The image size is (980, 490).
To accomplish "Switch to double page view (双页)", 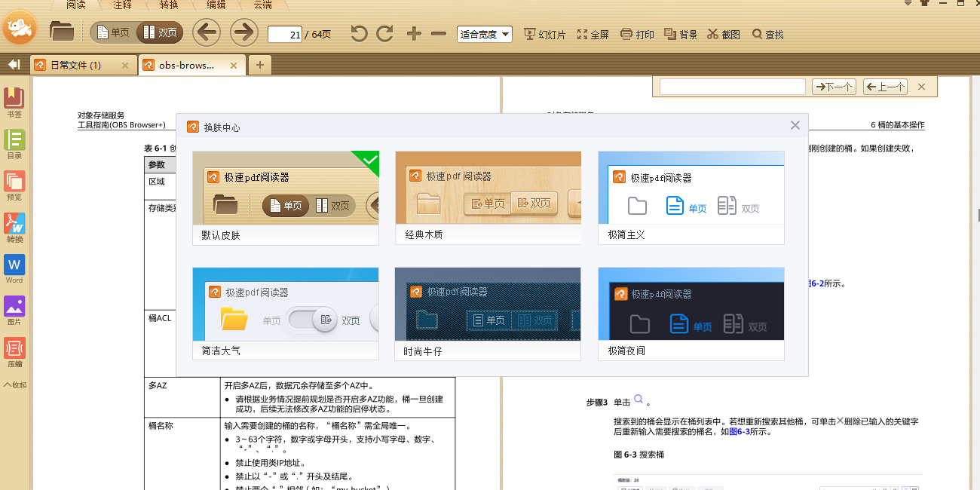I will pos(159,32).
